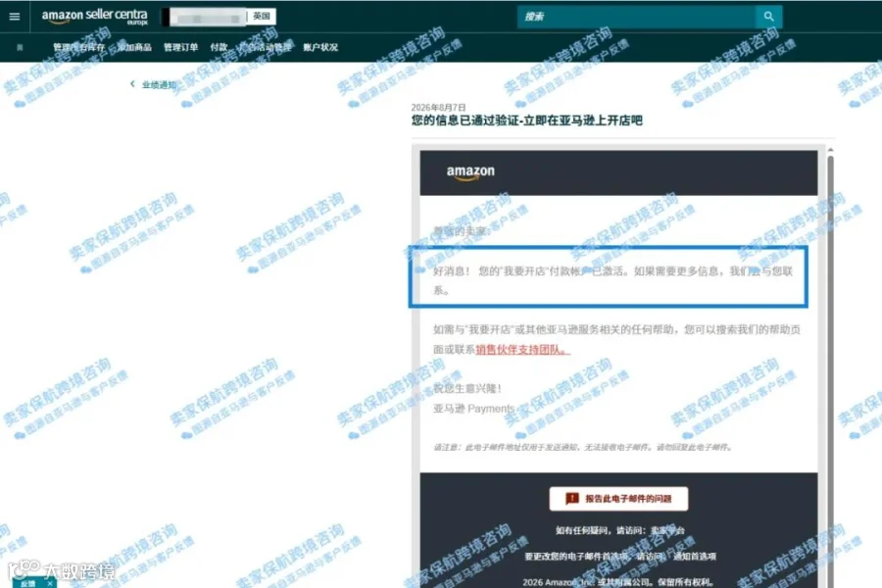This screenshot has width=882, height=588.
Task: Go back via the 业绩通知 link
Action: 159,85
